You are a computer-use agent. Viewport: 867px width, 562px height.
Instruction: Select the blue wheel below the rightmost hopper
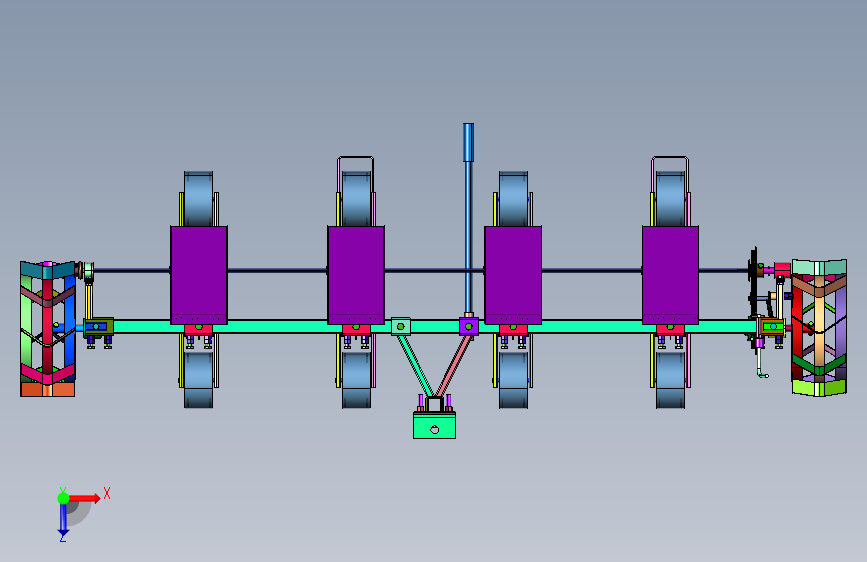point(670,380)
